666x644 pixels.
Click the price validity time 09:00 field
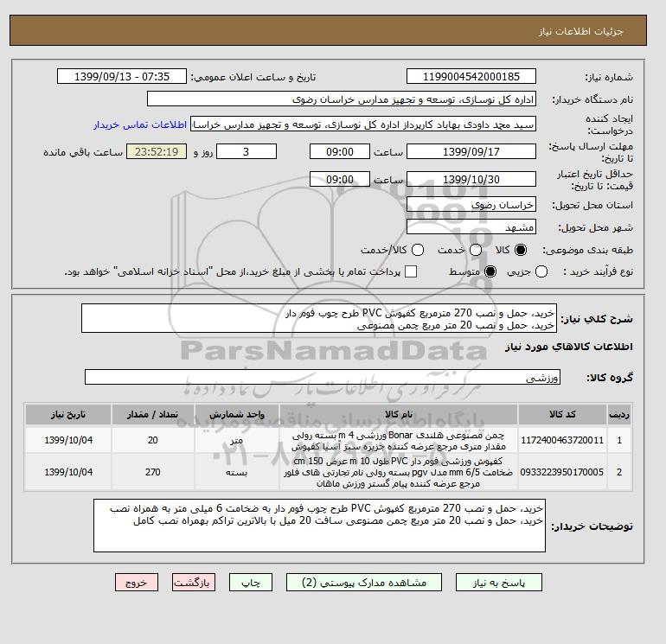pos(340,179)
